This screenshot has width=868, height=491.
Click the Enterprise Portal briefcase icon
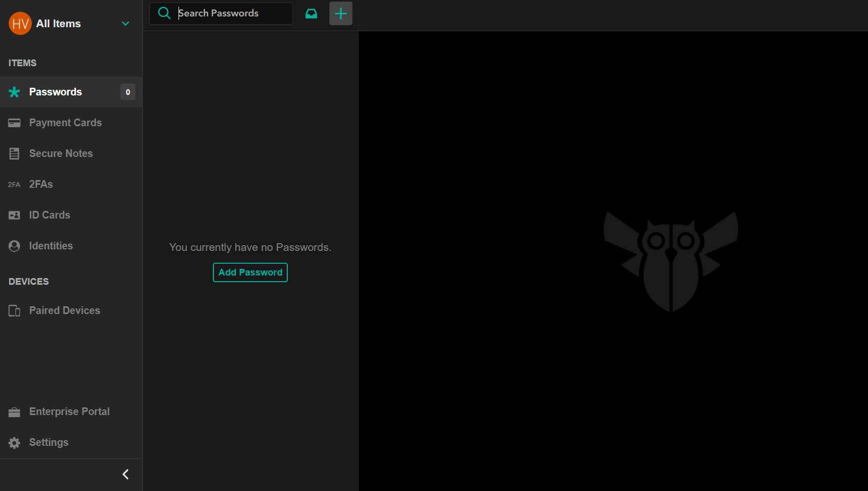[14, 412]
